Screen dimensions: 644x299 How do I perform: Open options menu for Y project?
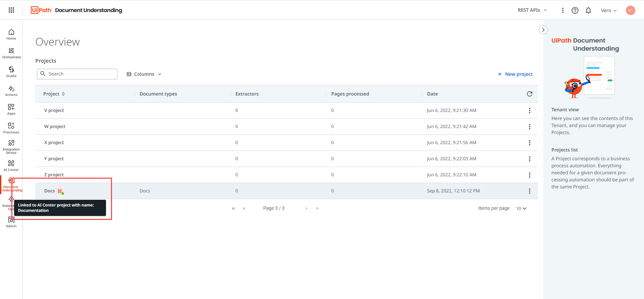tap(530, 159)
